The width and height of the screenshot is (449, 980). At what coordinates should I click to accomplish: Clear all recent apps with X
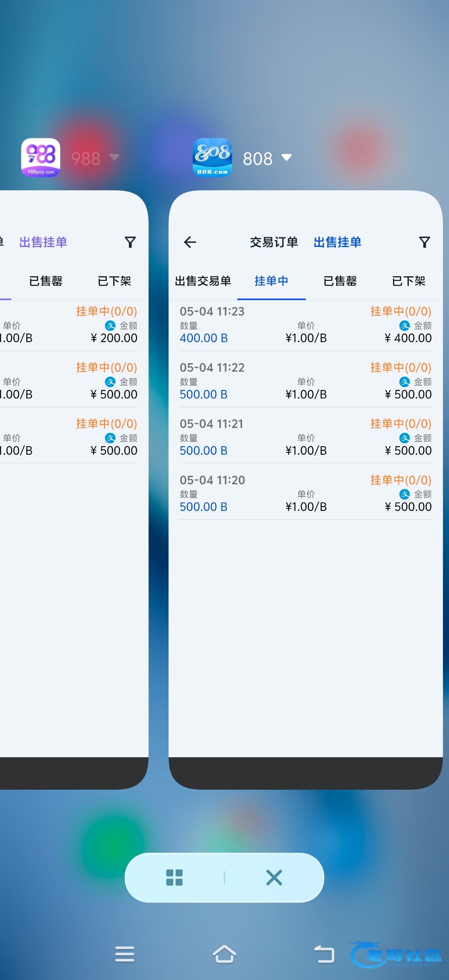click(274, 878)
